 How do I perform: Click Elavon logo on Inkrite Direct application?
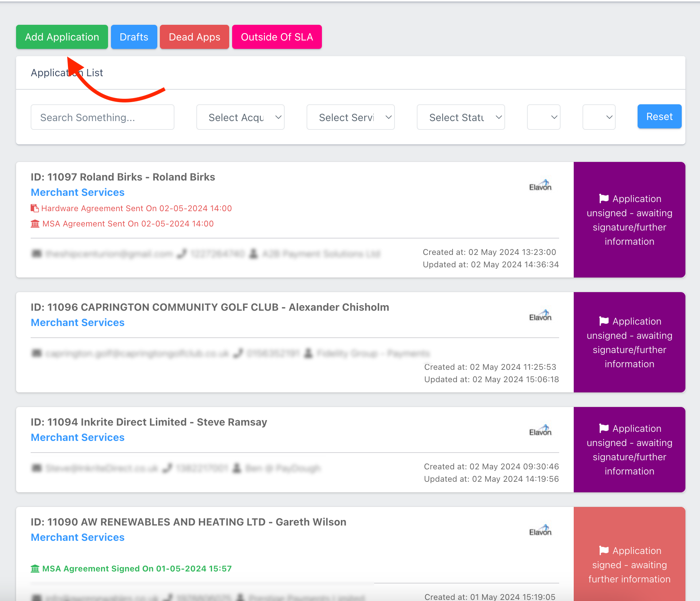click(x=540, y=431)
